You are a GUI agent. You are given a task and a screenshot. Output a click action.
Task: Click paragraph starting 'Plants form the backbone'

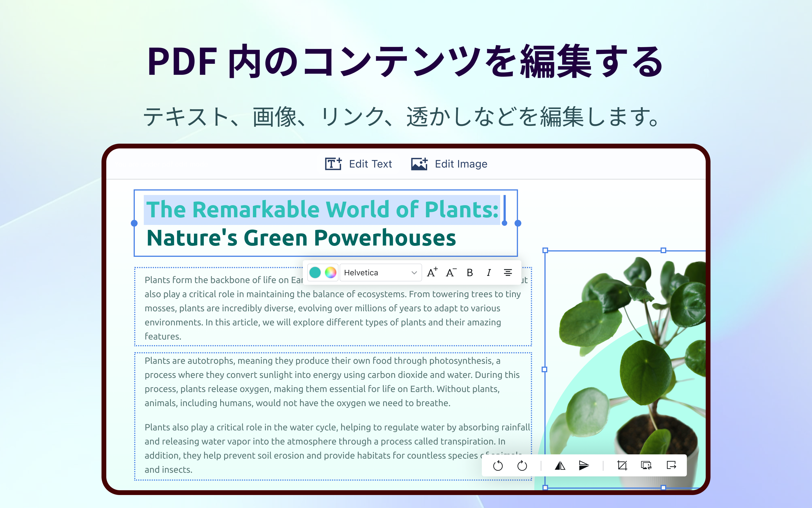tap(333, 308)
